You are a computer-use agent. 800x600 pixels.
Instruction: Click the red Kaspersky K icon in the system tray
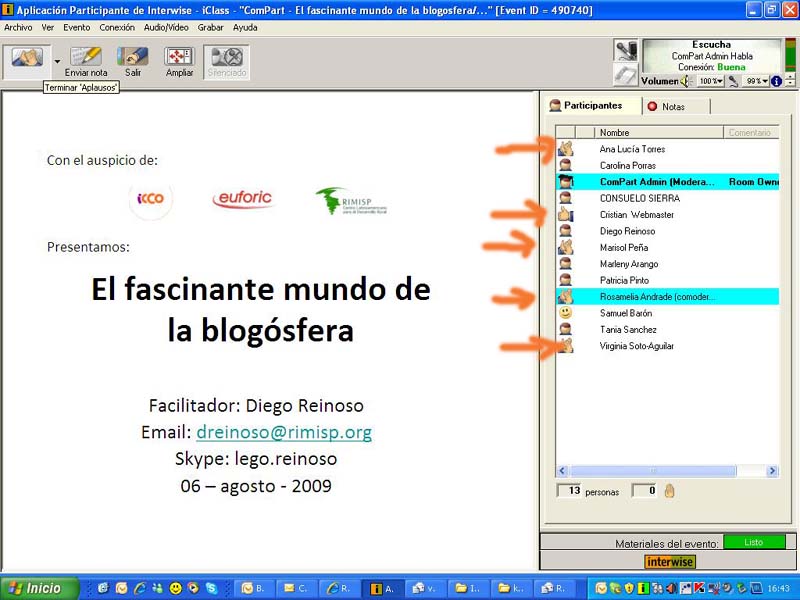click(699, 588)
